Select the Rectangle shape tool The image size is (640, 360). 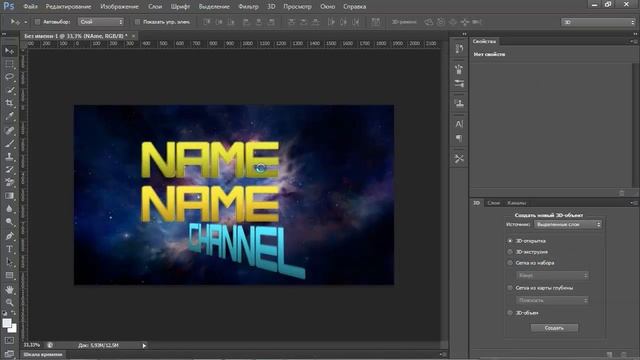10,276
